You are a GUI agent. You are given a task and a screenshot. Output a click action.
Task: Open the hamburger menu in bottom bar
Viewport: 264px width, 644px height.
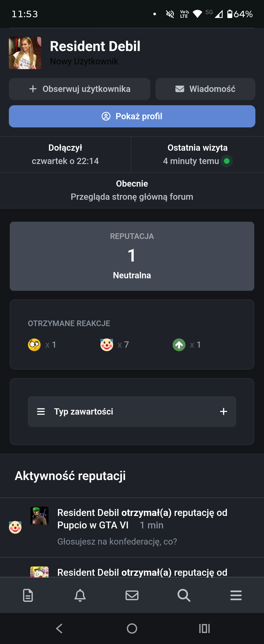[236, 595]
